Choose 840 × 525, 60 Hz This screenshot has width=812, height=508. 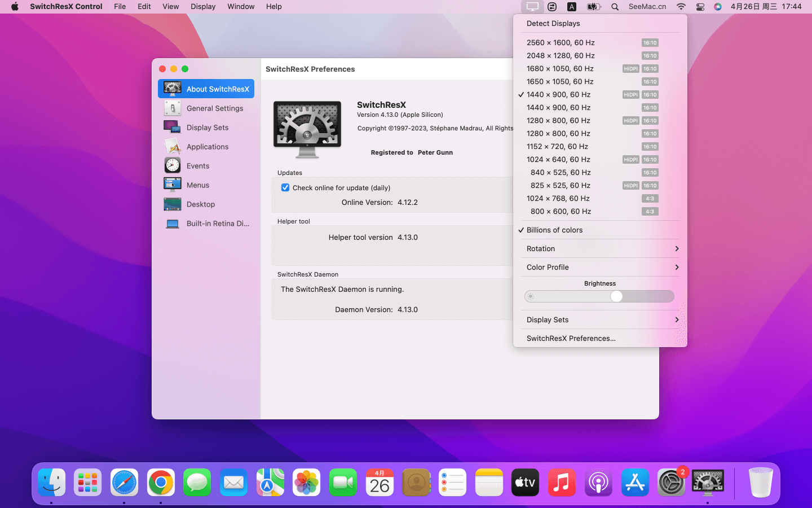pyautogui.click(x=600, y=172)
